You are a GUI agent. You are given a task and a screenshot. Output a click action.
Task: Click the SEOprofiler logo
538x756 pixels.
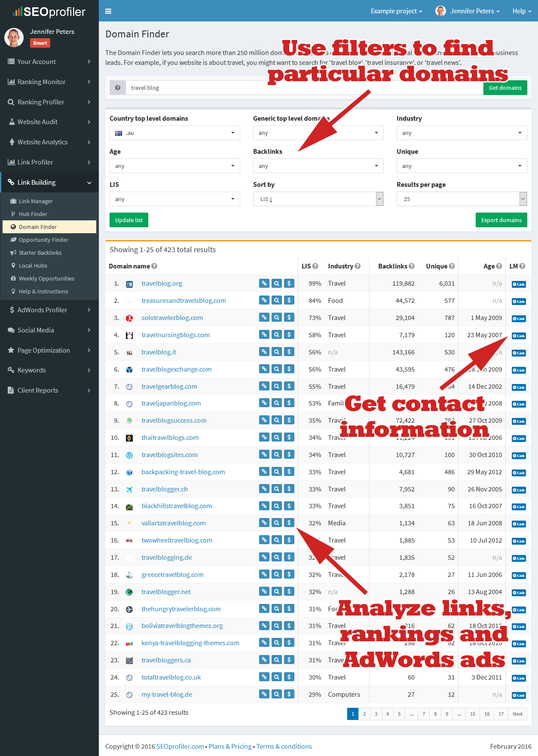click(x=49, y=12)
